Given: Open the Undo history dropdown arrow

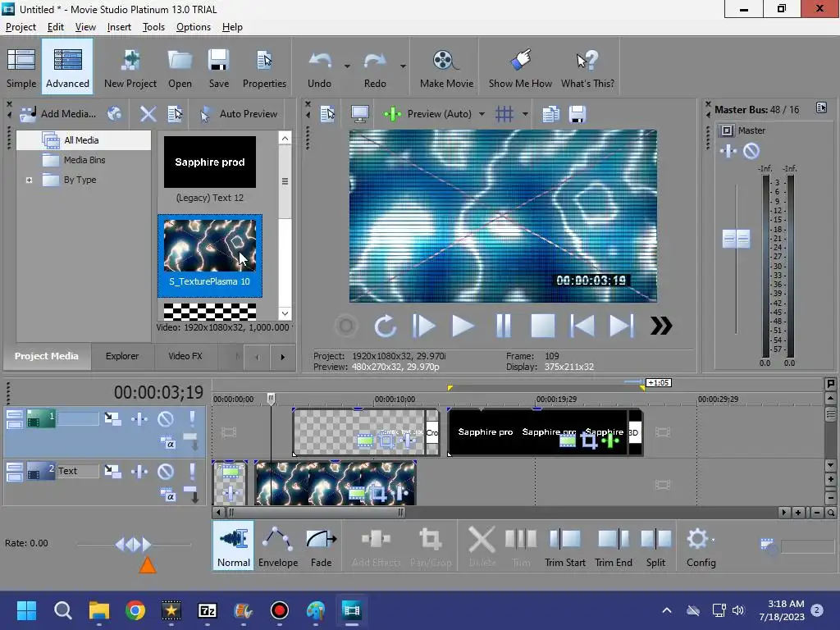Looking at the screenshot, I should pos(347,66).
